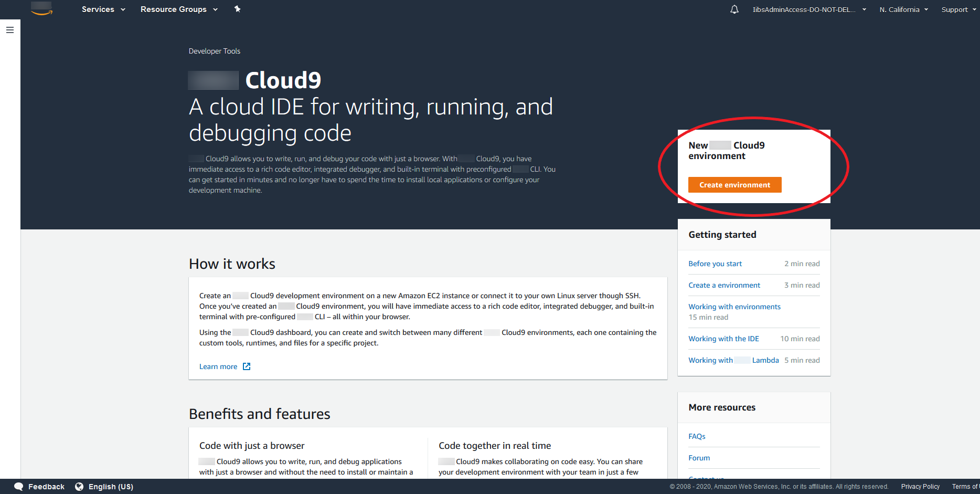Click the external link icon beside Learn more
Screen dimensions: 980x494
[x=247, y=366]
